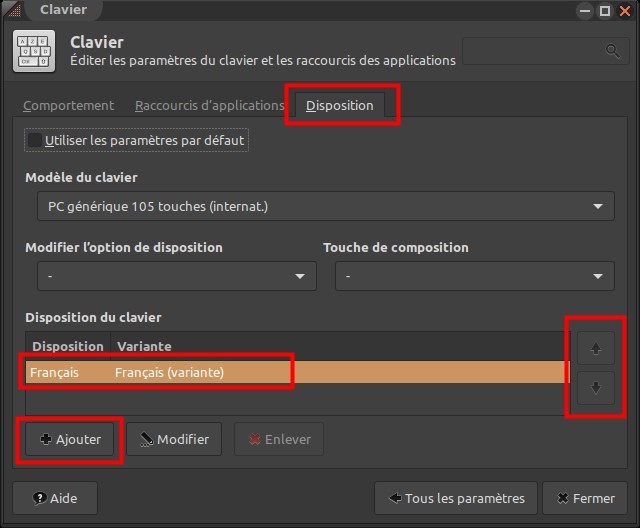Click the move layout up arrow
Screen dimensions: 640x528
point(596,349)
